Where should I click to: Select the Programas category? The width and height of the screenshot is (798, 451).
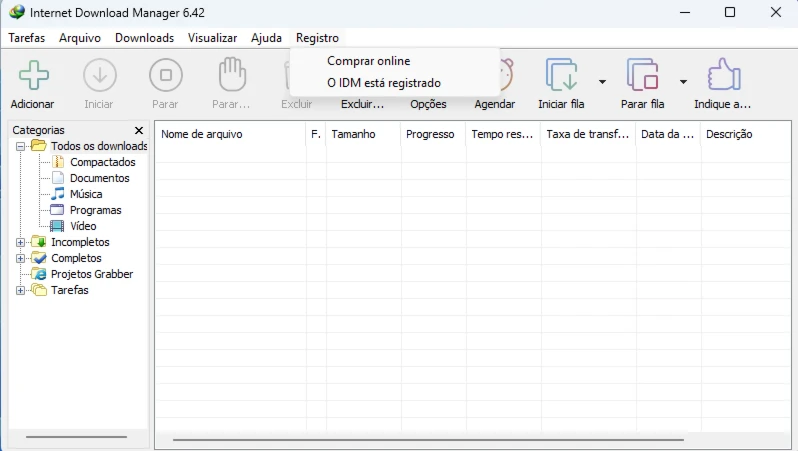tap(95, 210)
